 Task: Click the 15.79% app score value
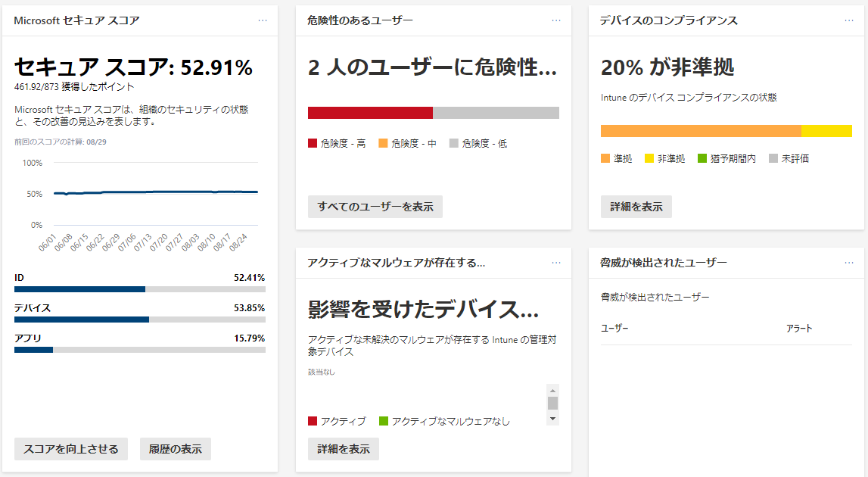click(x=249, y=338)
